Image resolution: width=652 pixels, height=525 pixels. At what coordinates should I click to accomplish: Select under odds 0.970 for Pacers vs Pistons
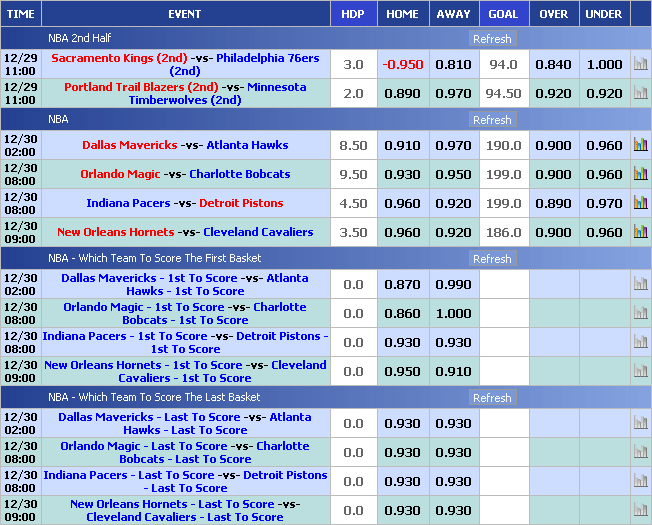click(x=603, y=203)
